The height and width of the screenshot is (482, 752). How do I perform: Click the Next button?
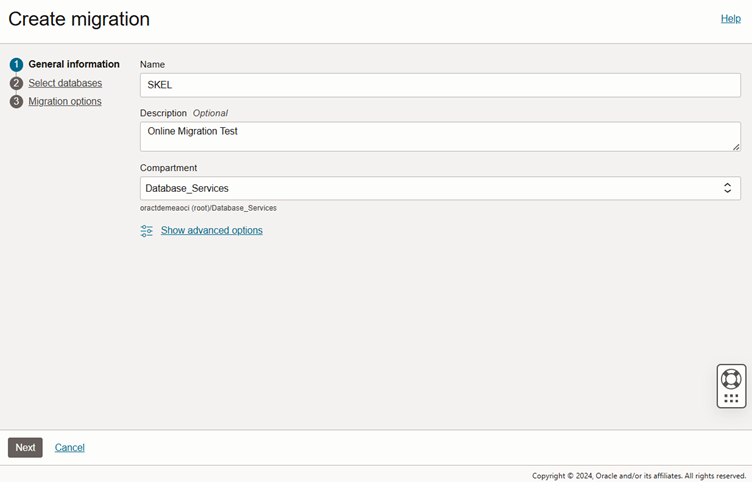(25, 447)
